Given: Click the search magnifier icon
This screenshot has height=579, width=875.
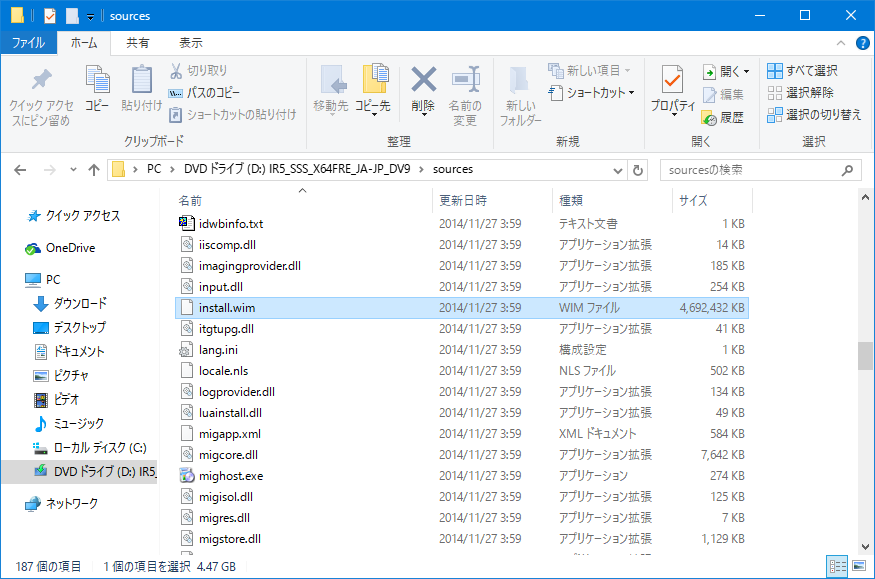Looking at the screenshot, I should [847, 170].
